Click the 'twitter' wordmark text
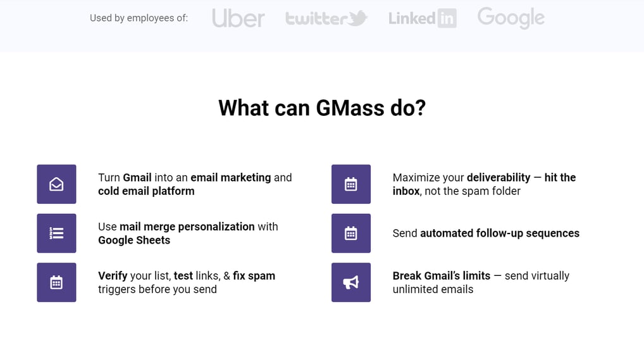The height and width of the screenshot is (343, 644). click(317, 18)
